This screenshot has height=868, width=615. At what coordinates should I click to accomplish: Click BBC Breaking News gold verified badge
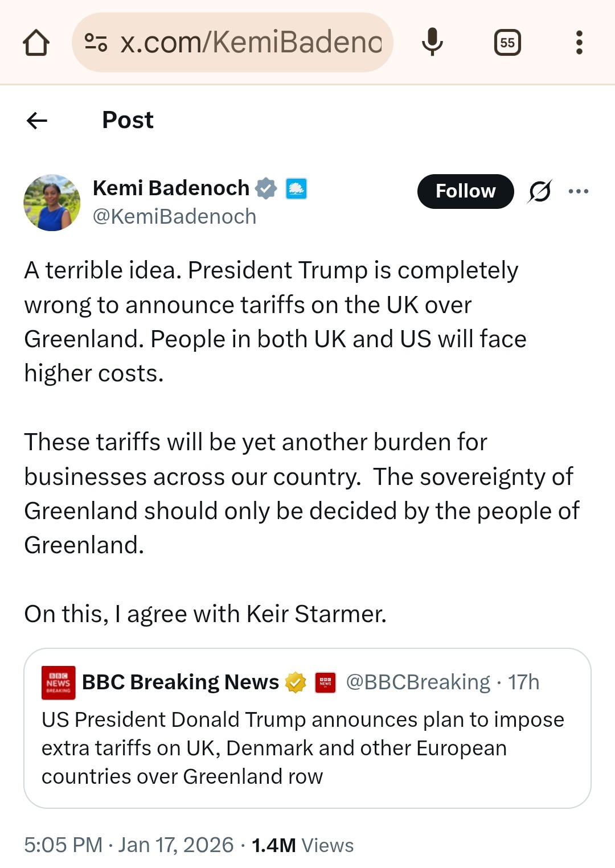coord(296,682)
